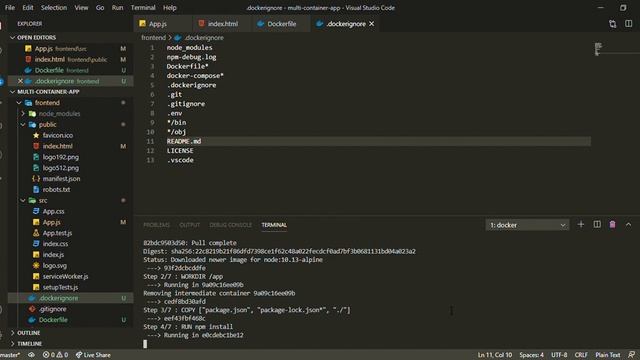The width and height of the screenshot is (640, 360).
Task: Split the editor to the right
Action: point(629,24)
